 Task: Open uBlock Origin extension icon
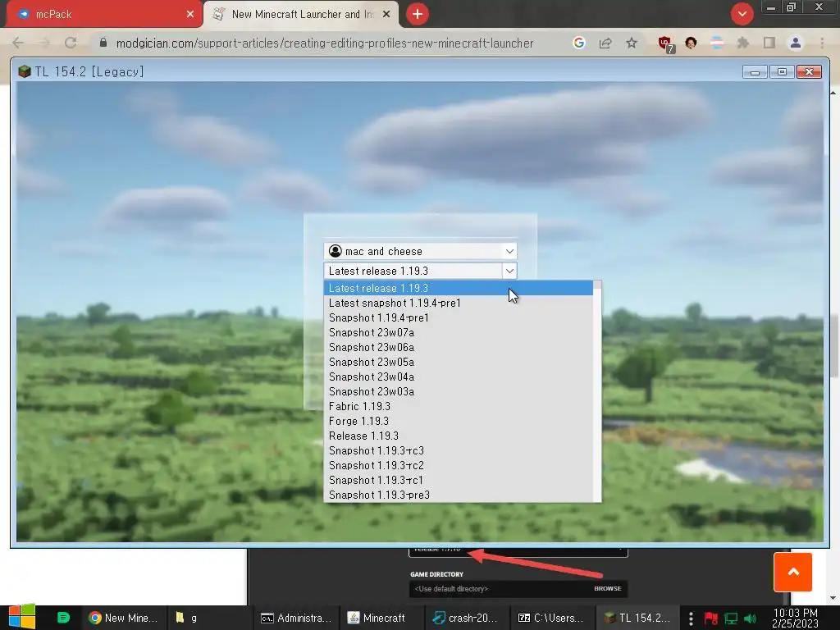click(x=666, y=44)
